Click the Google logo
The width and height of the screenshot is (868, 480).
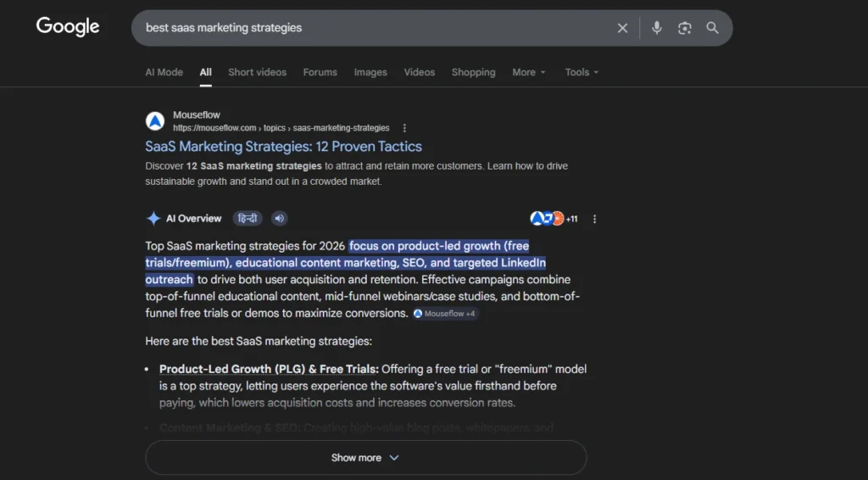[68, 26]
